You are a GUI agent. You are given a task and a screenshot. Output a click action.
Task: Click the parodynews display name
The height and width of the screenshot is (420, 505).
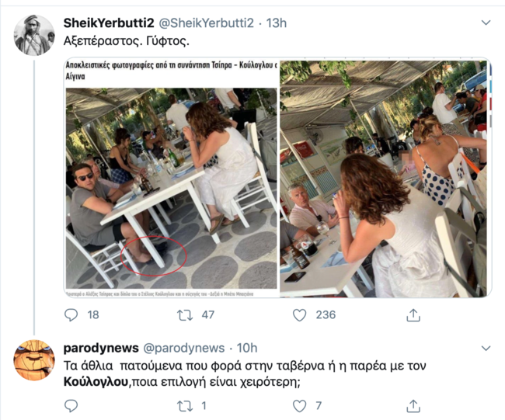(101, 348)
